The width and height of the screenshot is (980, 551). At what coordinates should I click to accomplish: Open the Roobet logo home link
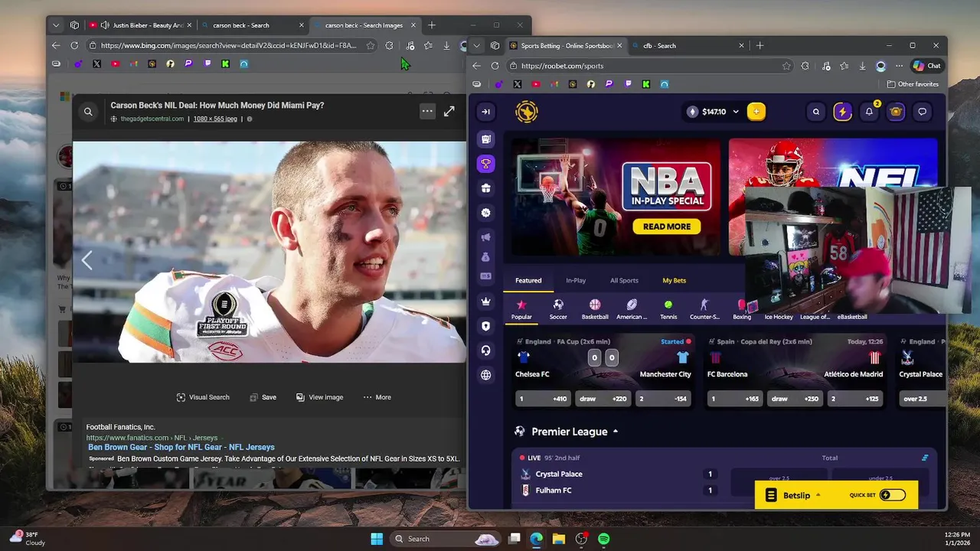527,112
